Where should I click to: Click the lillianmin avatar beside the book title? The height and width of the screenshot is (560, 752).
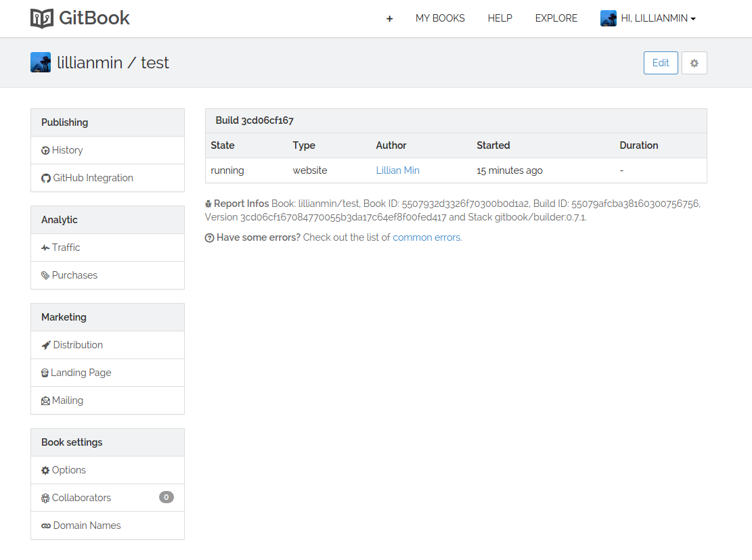41,62
